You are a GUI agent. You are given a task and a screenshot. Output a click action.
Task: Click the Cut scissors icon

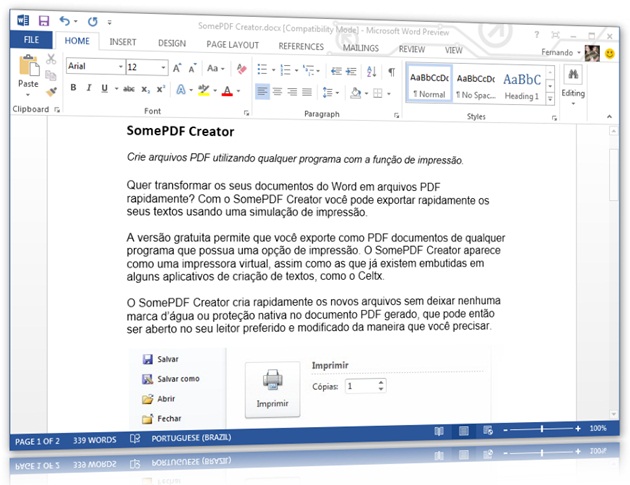[x=51, y=59]
